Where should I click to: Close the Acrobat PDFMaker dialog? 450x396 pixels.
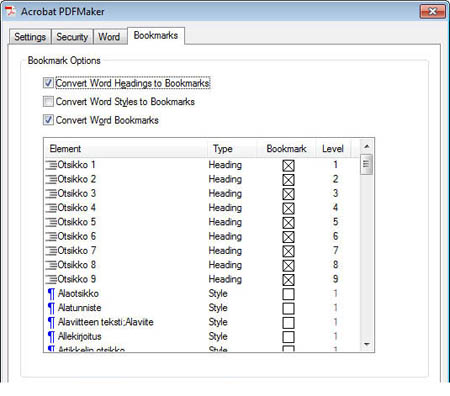coord(433,12)
